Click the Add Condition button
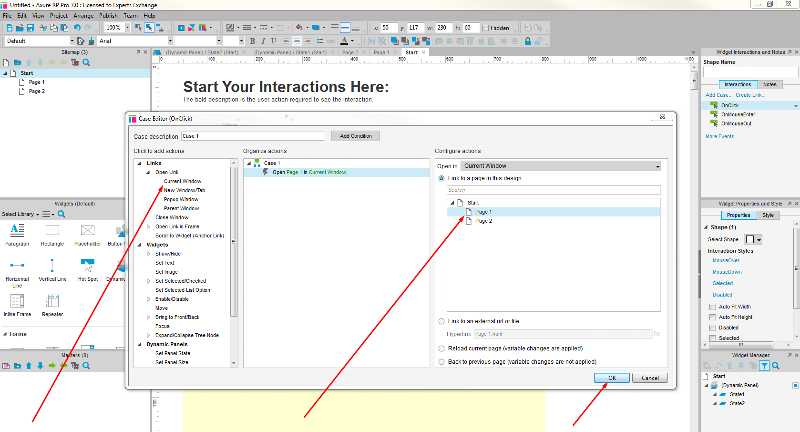800x432 pixels. tap(356, 136)
